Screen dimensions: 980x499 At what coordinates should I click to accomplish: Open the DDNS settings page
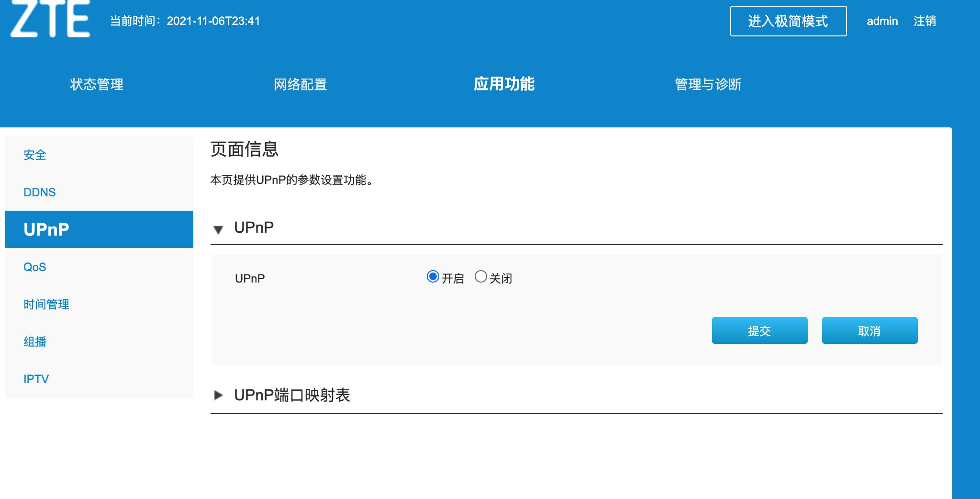pos(39,192)
